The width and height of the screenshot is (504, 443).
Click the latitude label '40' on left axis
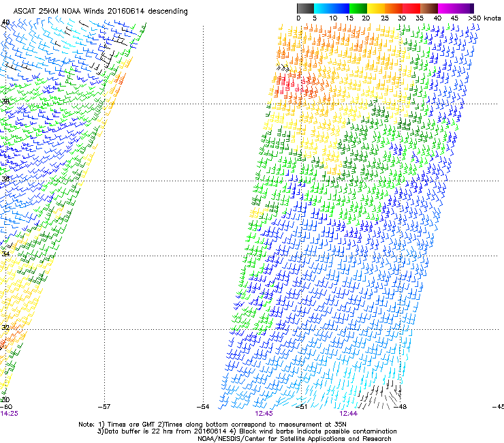tap(5, 22)
